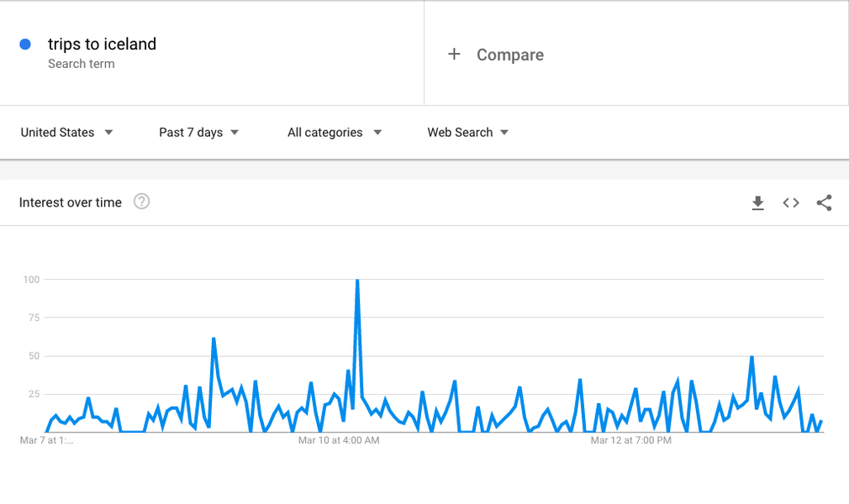Click the Web Search dropdown arrow
This screenshot has height=504, width=849.
pyautogui.click(x=504, y=133)
